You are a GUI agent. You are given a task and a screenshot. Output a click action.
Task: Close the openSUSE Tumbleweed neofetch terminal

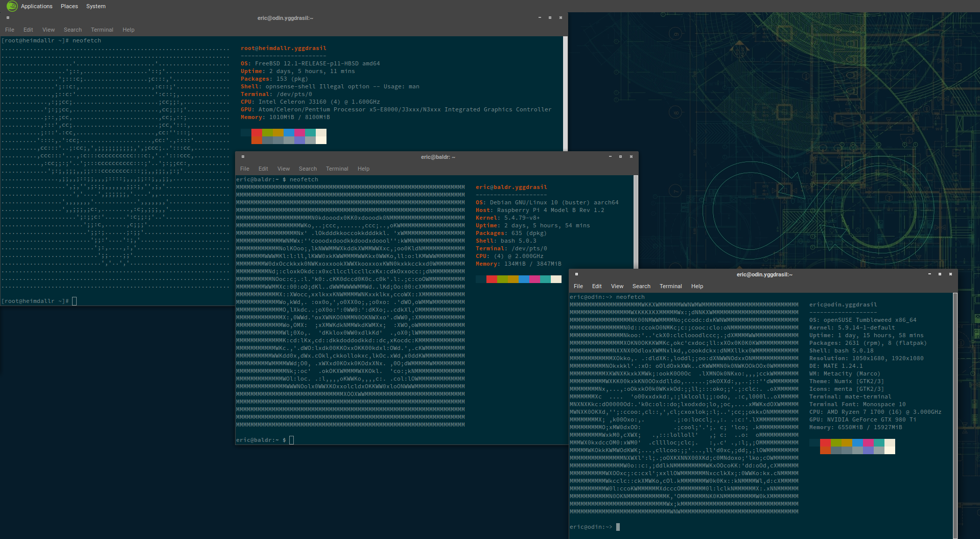point(950,274)
